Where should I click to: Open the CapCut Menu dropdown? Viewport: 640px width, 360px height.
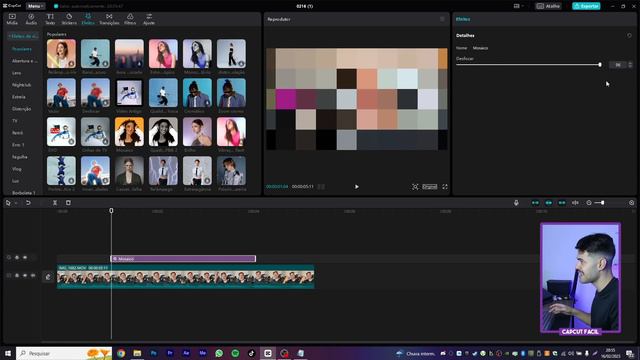[36, 6]
